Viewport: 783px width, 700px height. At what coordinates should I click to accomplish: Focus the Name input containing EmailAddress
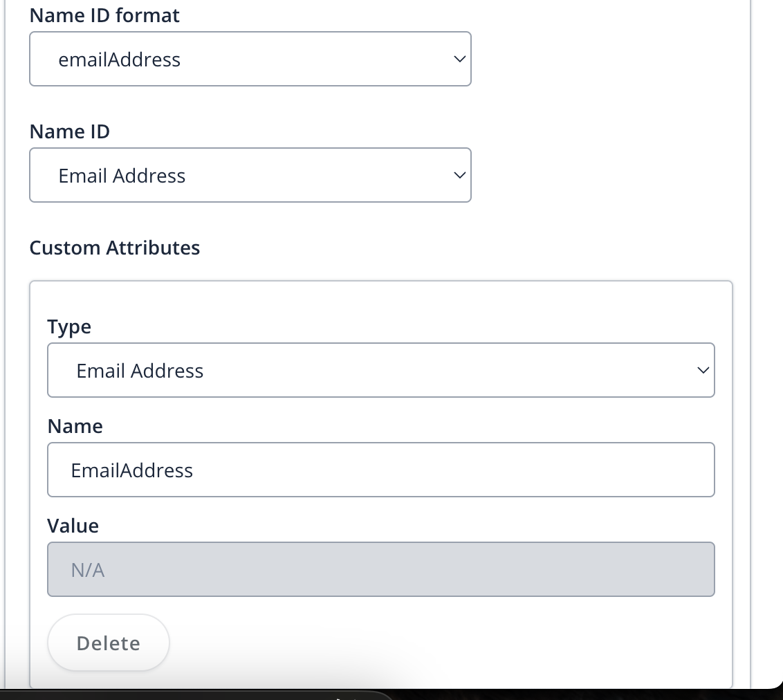[381, 470]
